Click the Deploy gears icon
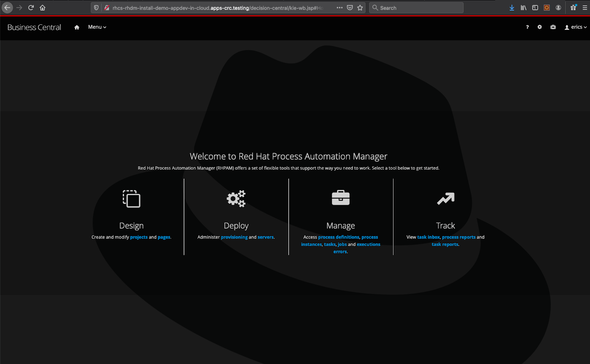This screenshot has width=590, height=364. pyautogui.click(x=236, y=199)
